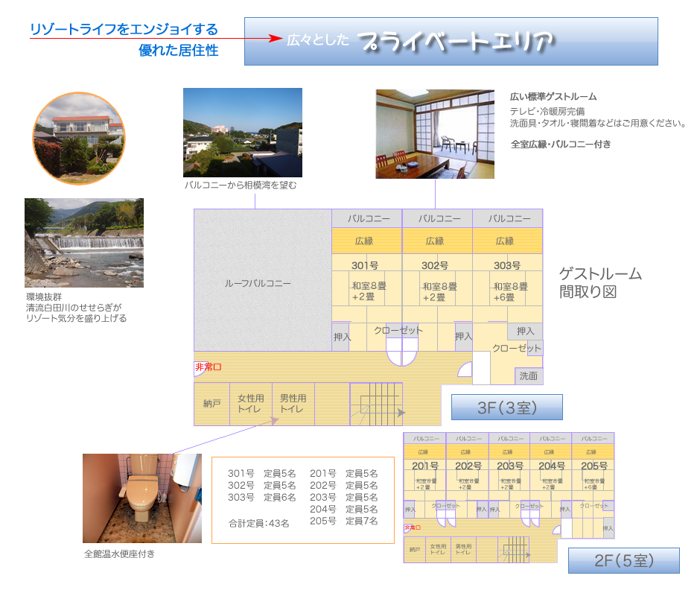Click the 3F(3室) floor button
Viewport: 700px width, 596px height.
tap(506, 408)
